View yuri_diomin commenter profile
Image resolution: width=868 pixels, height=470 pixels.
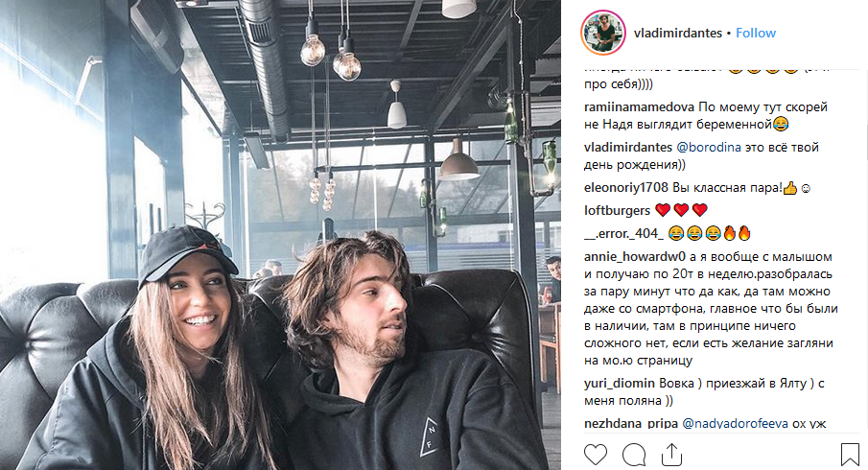pos(620,383)
